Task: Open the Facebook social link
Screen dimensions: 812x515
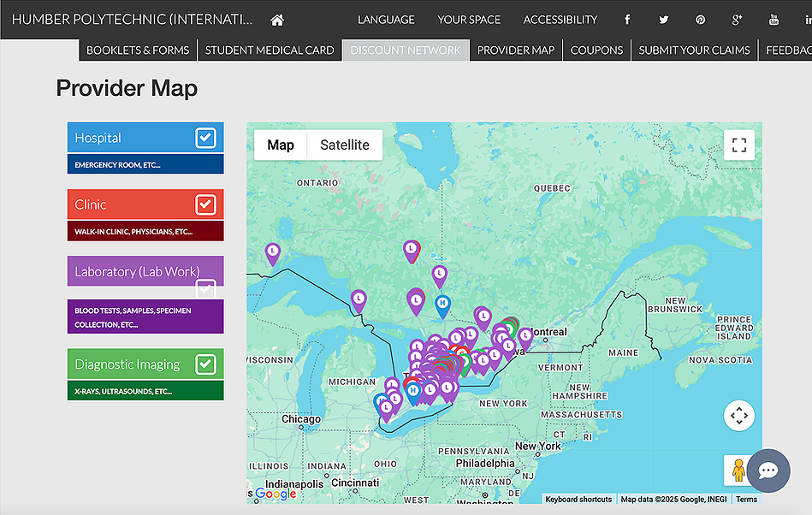Action: tap(627, 20)
